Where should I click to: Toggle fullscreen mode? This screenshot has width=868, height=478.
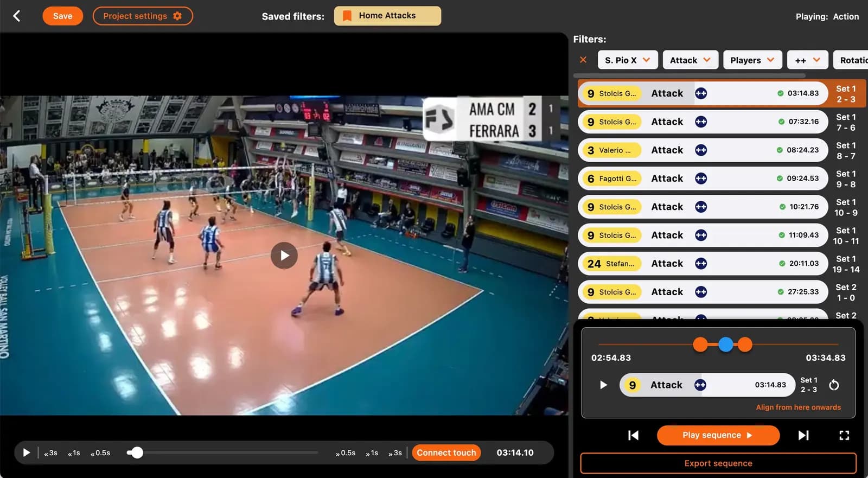(x=844, y=435)
